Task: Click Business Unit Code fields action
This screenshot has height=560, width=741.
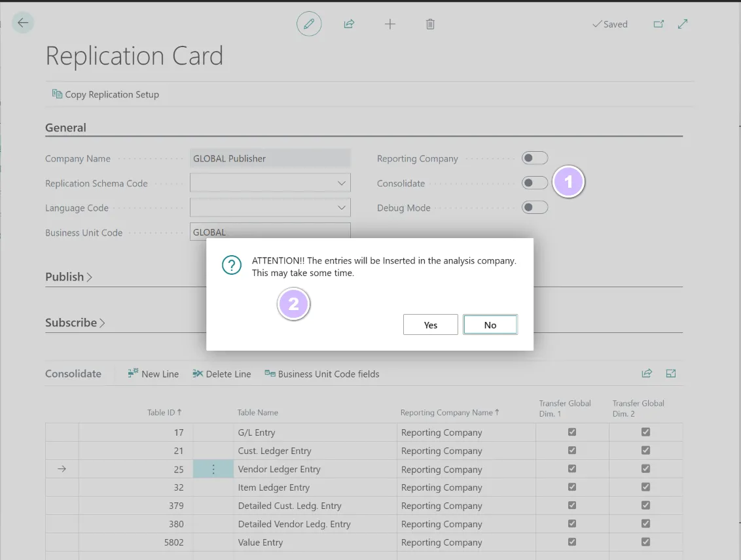Action: (321, 374)
